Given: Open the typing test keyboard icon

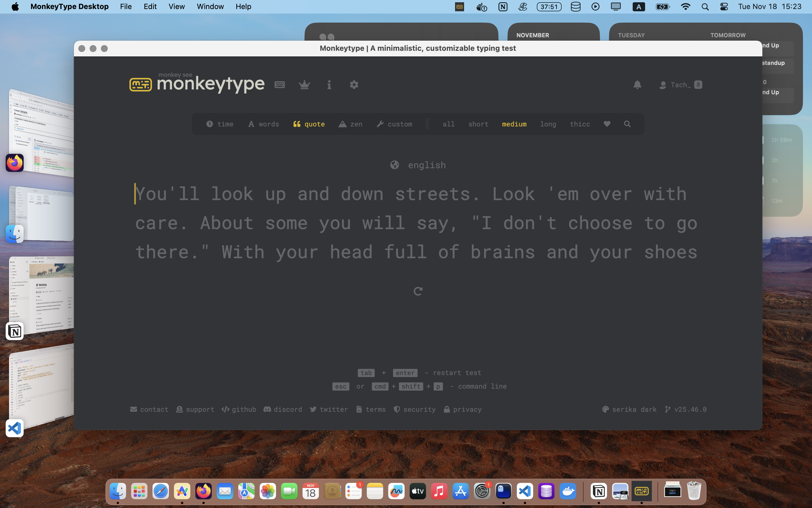Looking at the screenshot, I should point(279,85).
